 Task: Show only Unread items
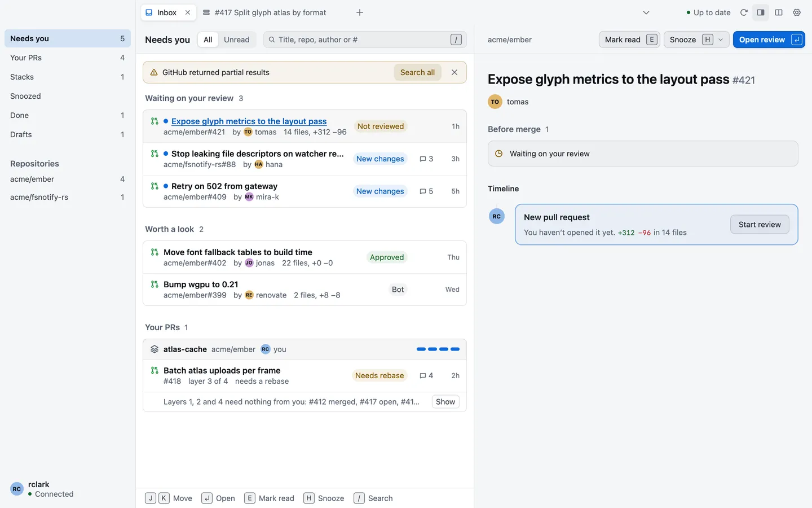pos(236,40)
